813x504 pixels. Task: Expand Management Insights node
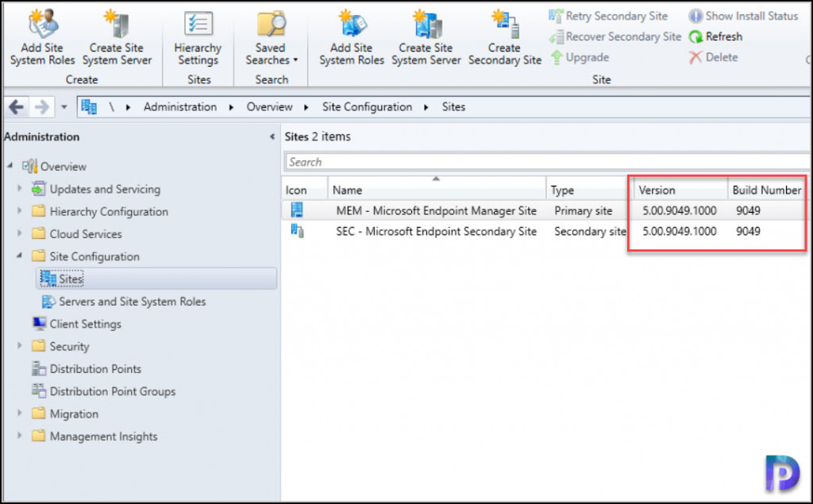point(20,435)
